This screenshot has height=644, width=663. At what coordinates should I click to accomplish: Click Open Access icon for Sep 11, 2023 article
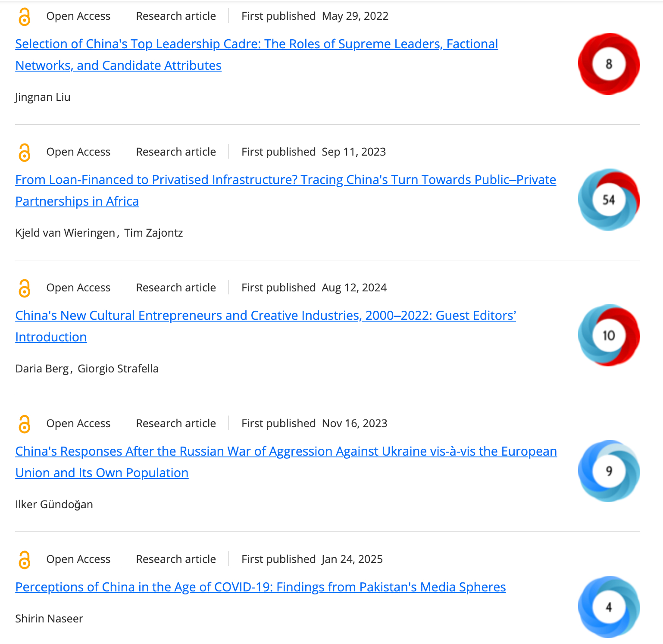[25, 153]
